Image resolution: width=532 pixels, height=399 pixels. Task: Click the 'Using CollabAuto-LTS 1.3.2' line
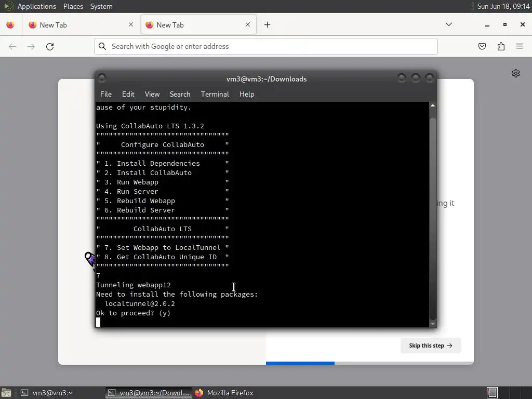[x=150, y=126]
